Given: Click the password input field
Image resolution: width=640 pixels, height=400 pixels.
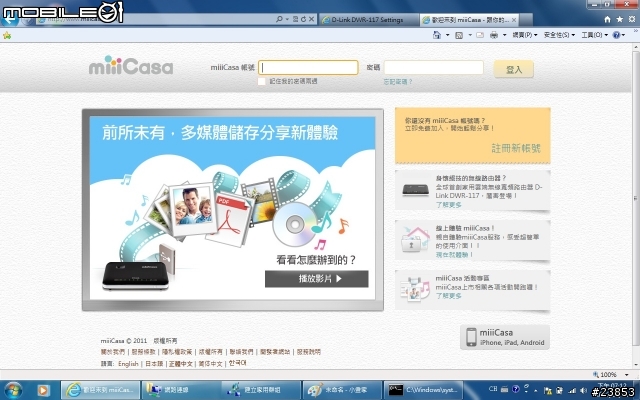Looking at the screenshot, I should pyautogui.click(x=434, y=67).
